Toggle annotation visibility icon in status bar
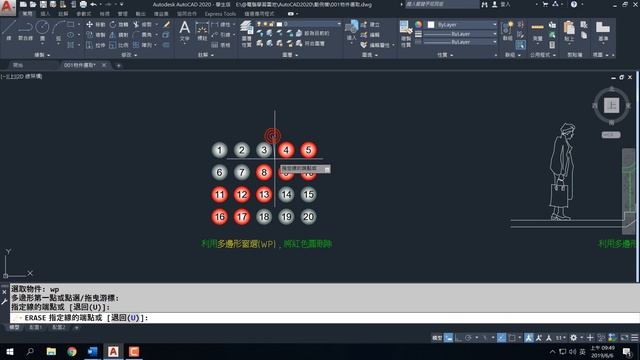Image resolution: width=640 pixels, height=360 pixels. click(x=529, y=338)
